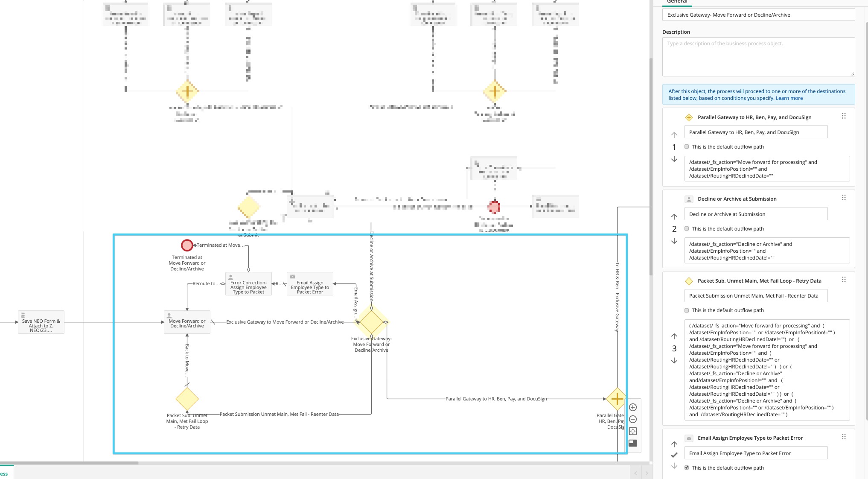Select the Move Forward or Decline/Archive task
The height and width of the screenshot is (479, 868).
coord(187,322)
